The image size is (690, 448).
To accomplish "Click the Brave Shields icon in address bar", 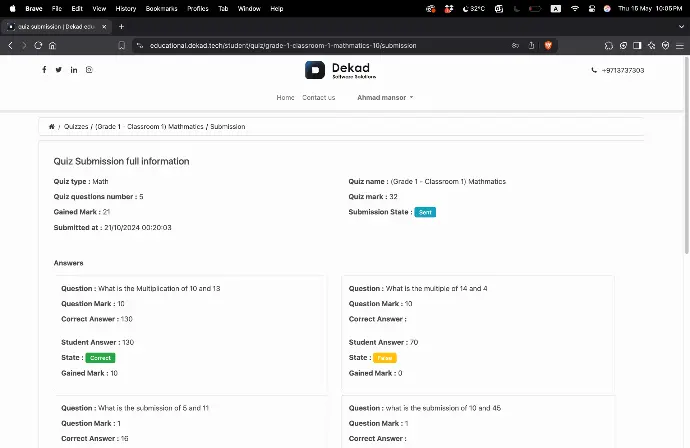I will 548,45.
